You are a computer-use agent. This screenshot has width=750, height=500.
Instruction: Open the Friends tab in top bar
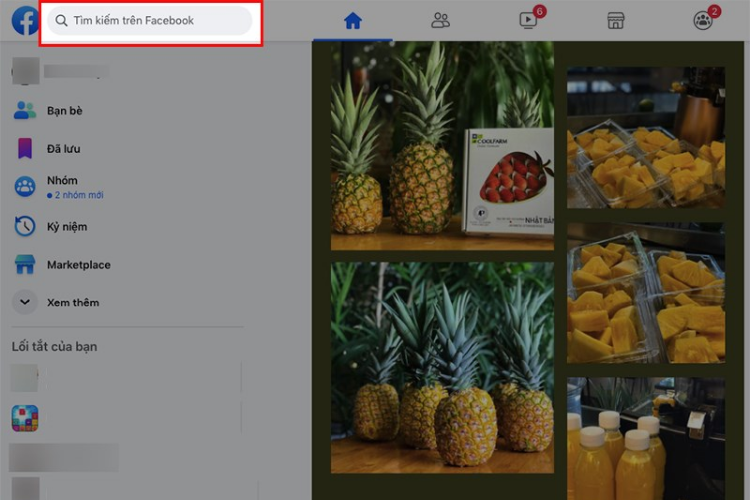pos(440,21)
